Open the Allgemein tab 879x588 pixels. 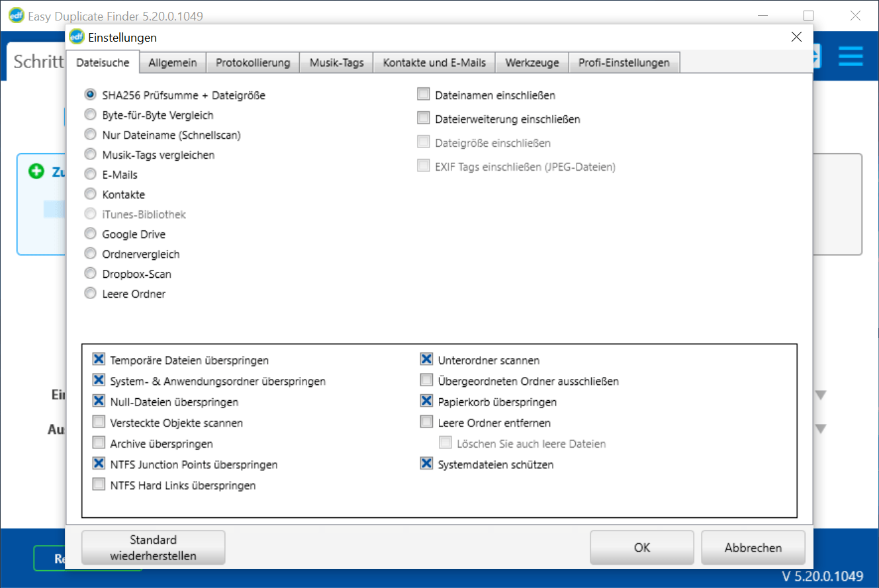coord(173,63)
